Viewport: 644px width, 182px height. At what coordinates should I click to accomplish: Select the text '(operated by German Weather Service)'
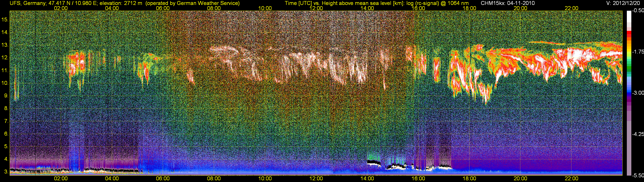[x=193, y=3]
